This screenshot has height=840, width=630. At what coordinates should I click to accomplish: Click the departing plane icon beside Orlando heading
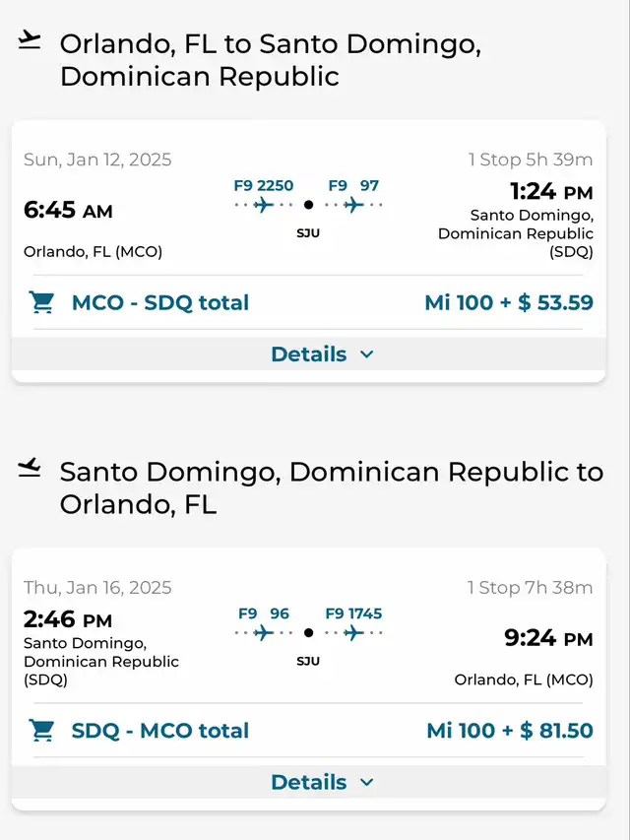31,41
